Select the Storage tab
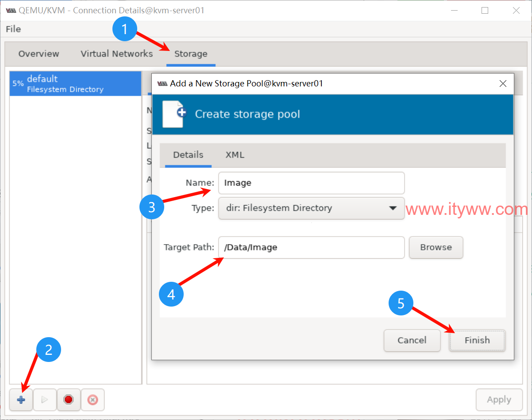The image size is (532, 420). pos(191,54)
